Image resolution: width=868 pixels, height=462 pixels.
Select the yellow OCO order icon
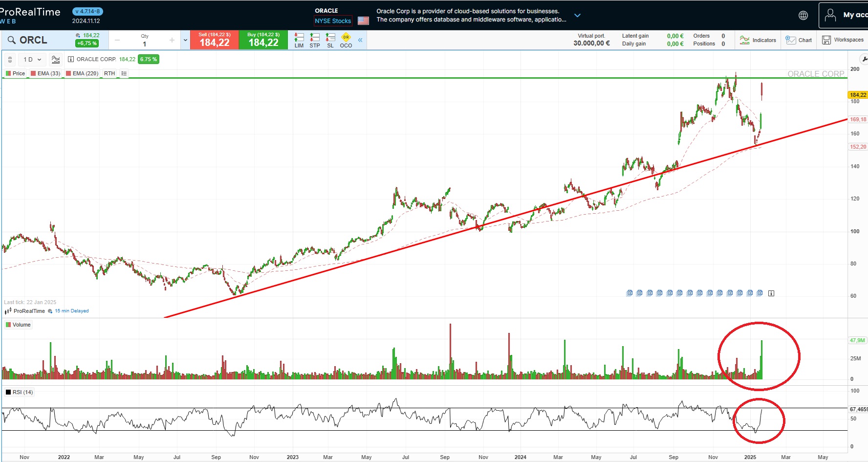(x=346, y=37)
